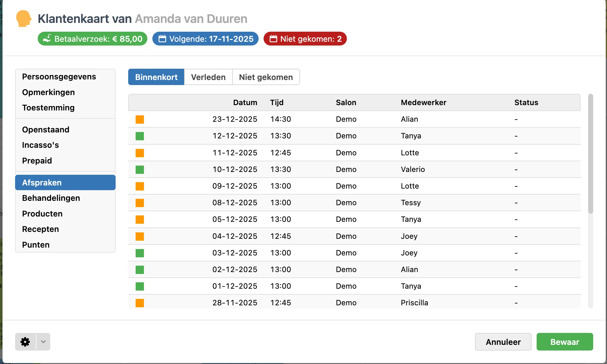This screenshot has height=364, width=607.
Task: Switch to the Verleden tab
Action: 208,77
